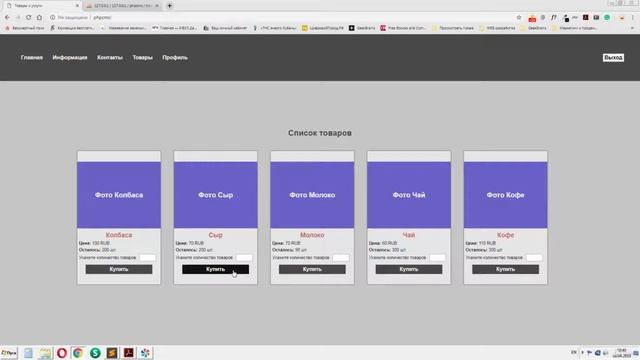Launch Opera from the taskbar

pos(62,353)
